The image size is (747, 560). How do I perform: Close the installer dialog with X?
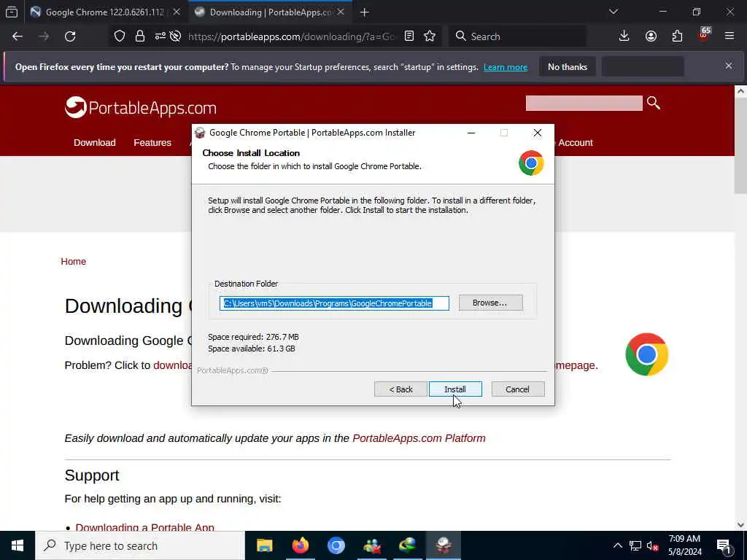pos(538,133)
